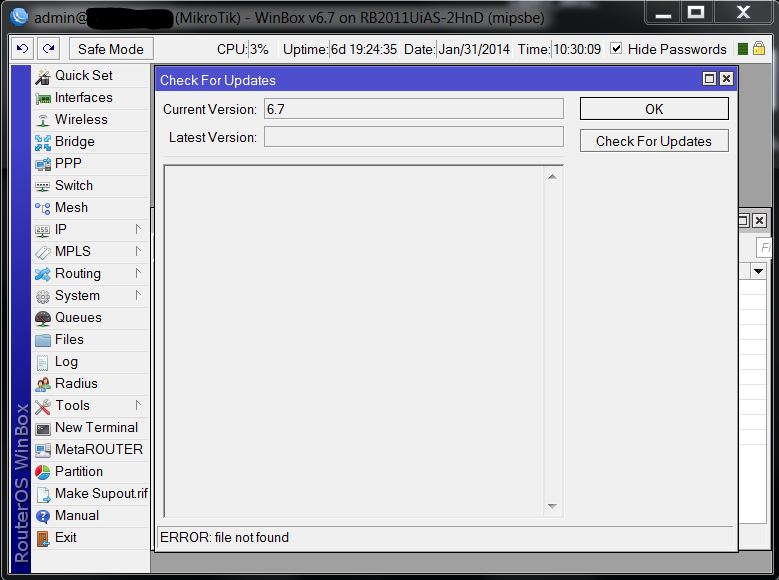Click the Current Version field
This screenshot has height=580, width=779.
tap(413, 109)
